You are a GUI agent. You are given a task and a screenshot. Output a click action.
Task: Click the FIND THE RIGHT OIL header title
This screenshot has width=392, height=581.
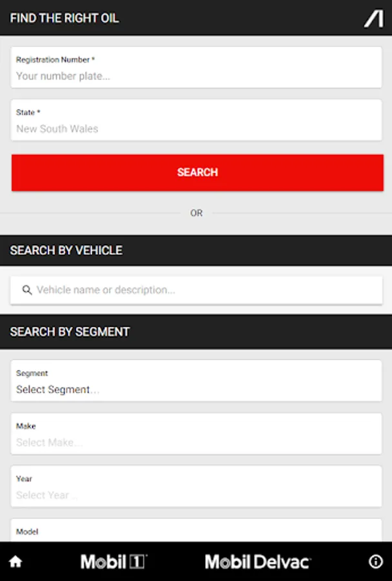click(64, 18)
